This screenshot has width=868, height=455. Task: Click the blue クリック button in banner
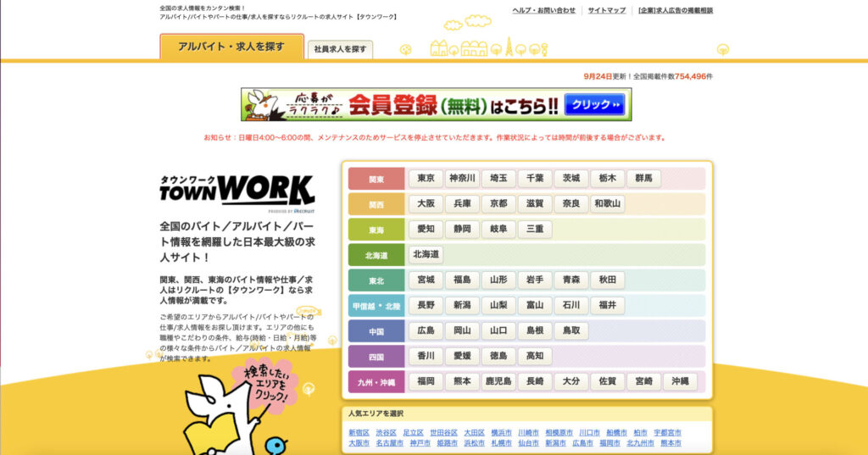(x=594, y=105)
